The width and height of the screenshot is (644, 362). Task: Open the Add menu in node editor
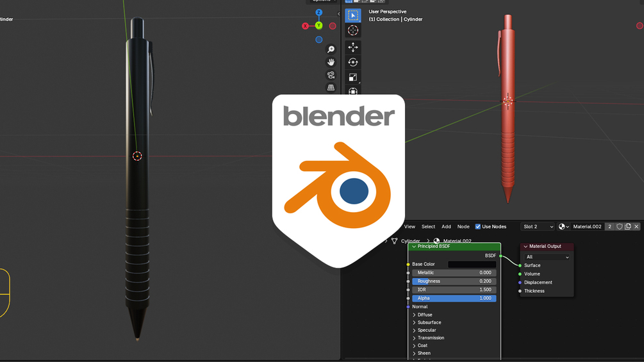pyautogui.click(x=446, y=227)
